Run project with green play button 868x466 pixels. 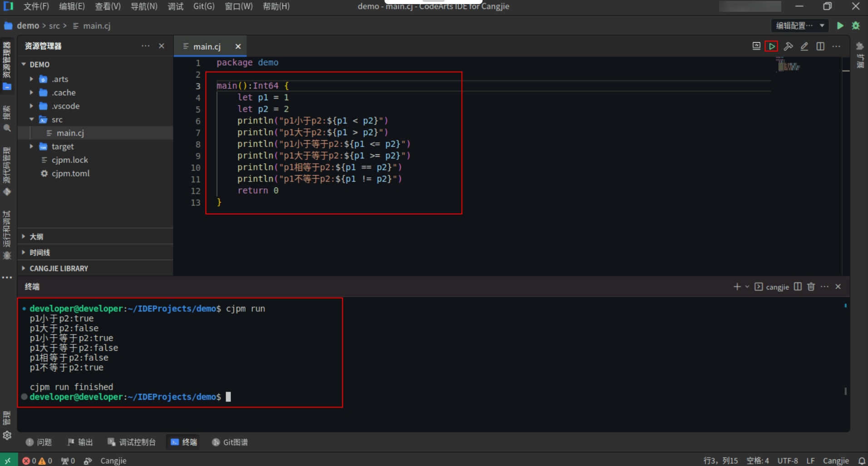[840, 26]
